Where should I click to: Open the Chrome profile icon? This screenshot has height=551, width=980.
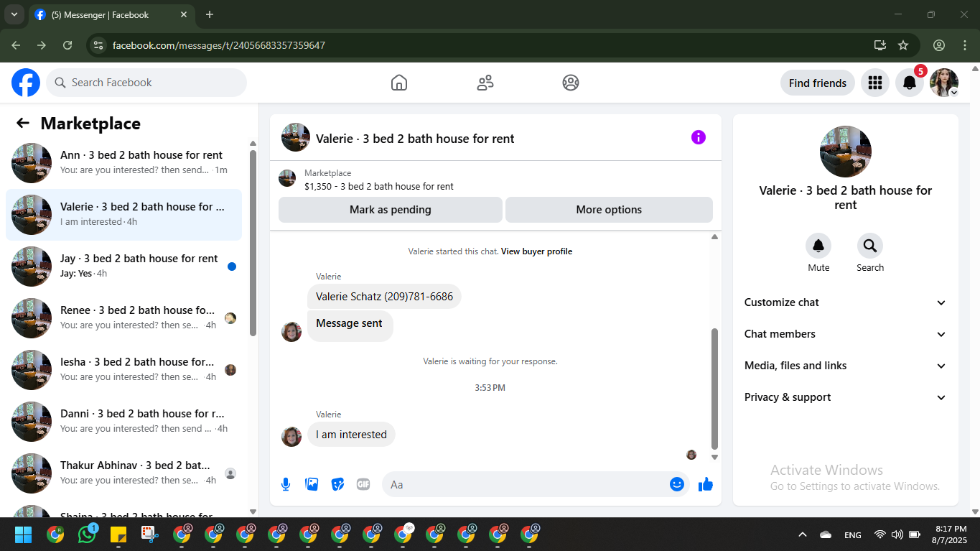(x=939, y=45)
